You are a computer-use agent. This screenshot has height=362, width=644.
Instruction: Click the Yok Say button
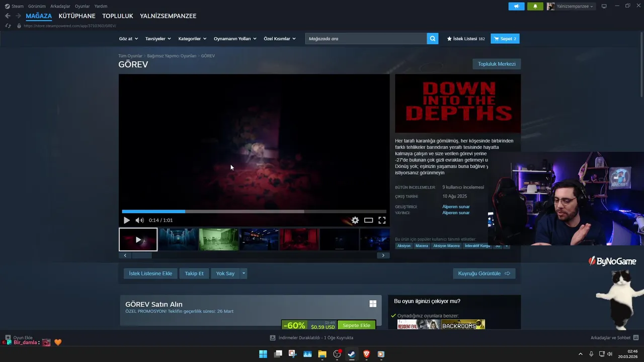tap(225, 274)
